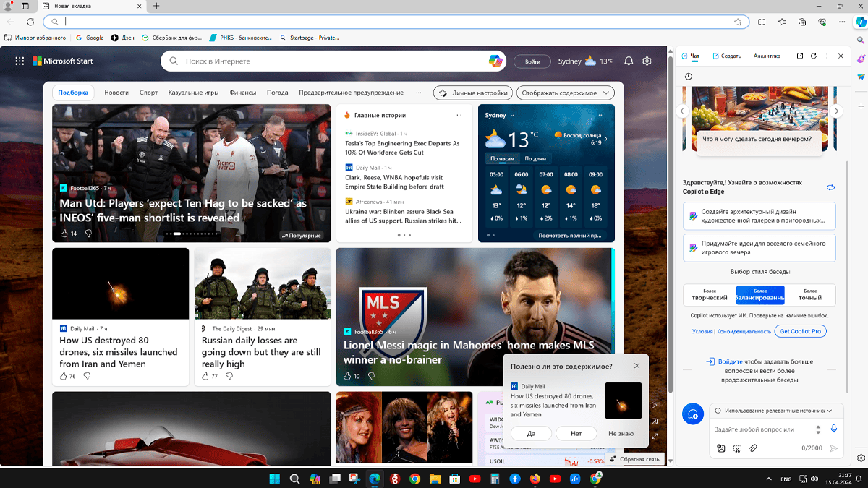
Task: Open the browser tab actions menu
Action: tap(25, 6)
